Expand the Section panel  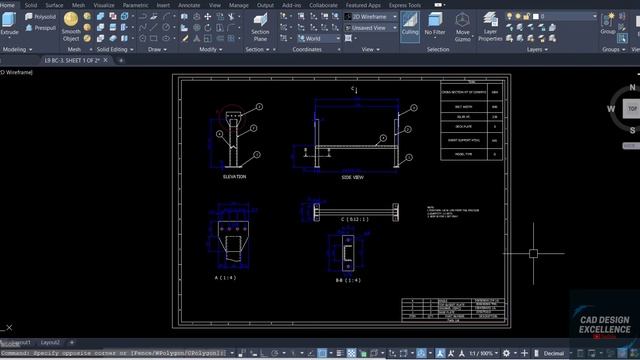point(258,49)
